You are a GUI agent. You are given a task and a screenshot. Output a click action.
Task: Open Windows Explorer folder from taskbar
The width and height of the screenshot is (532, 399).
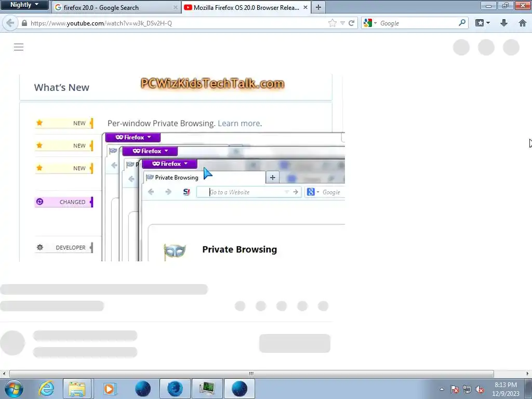(77, 389)
